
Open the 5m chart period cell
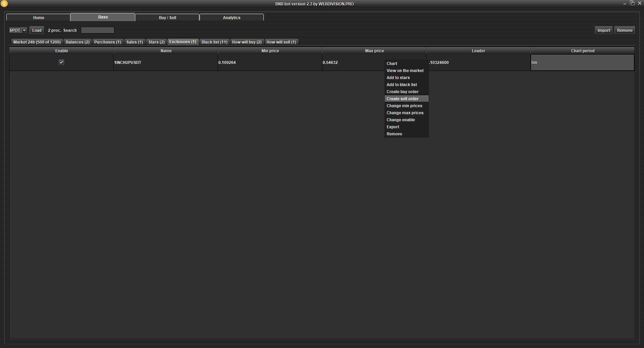tap(582, 63)
